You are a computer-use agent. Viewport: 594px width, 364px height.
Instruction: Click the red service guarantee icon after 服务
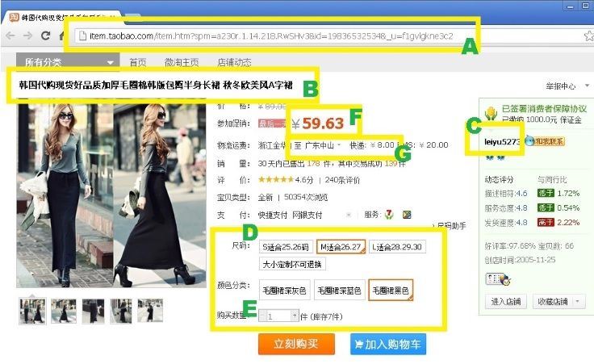click(x=389, y=215)
